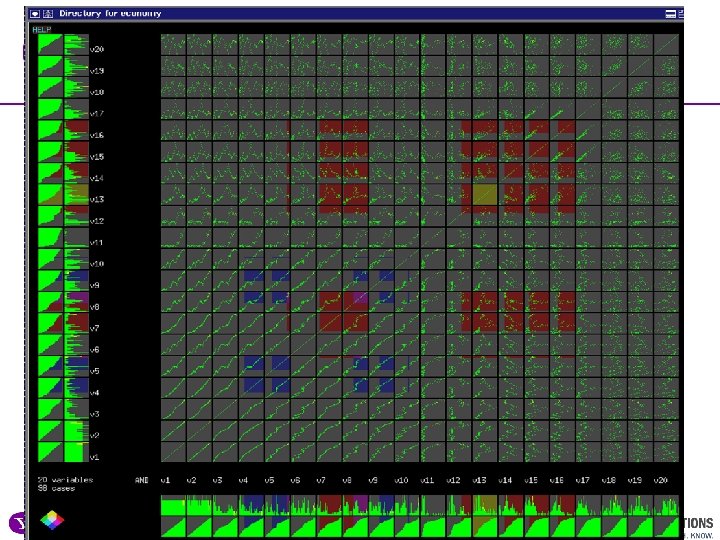Select the v18 column label at bottom
This screenshot has width=720, height=540.
click(x=608, y=480)
